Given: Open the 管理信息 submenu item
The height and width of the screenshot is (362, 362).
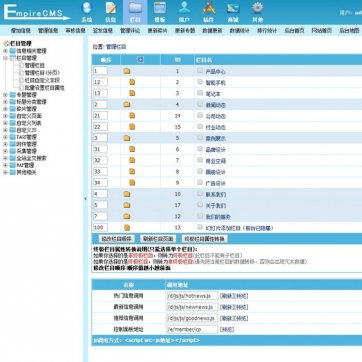Looking at the screenshot, I should point(48,30).
